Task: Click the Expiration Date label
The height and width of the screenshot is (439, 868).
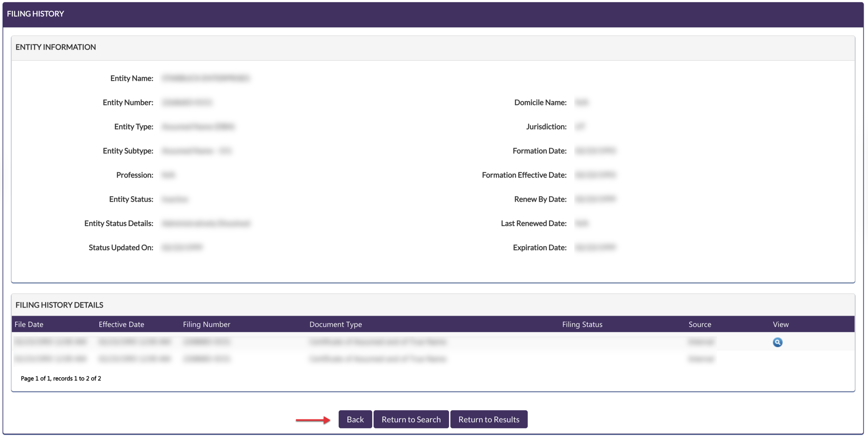Action: tap(539, 248)
